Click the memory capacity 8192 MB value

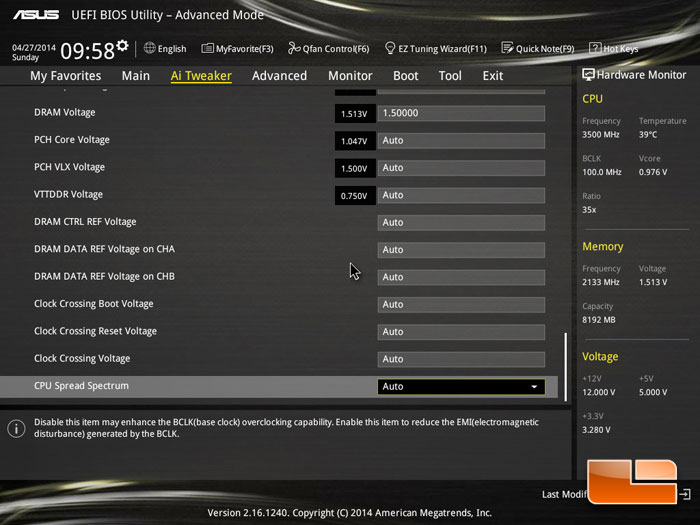pyautogui.click(x=599, y=320)
